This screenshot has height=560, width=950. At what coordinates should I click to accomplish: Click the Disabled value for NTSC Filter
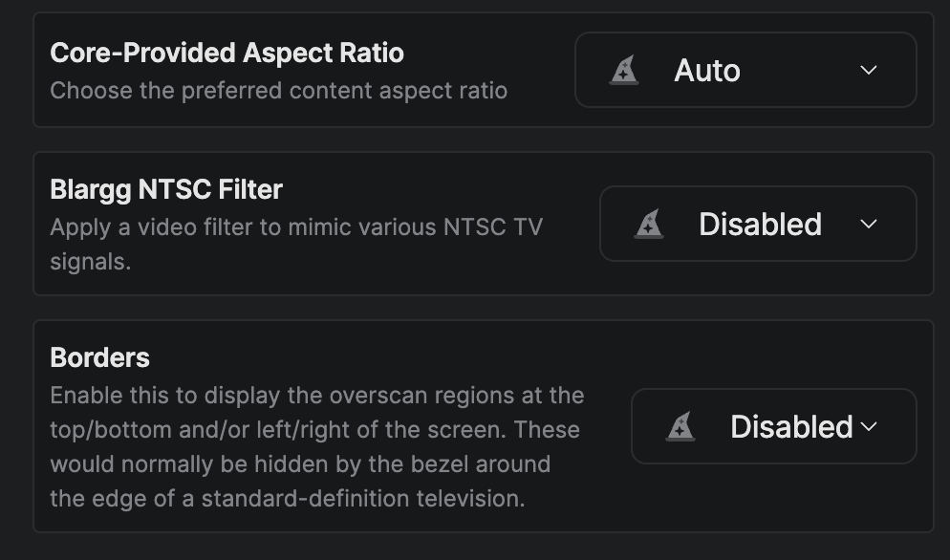(x=760, y=224)
